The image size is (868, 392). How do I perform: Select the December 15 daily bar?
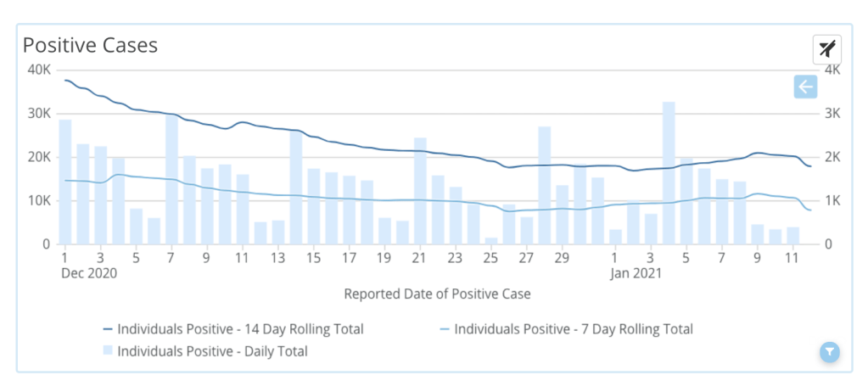coord(314,206)
